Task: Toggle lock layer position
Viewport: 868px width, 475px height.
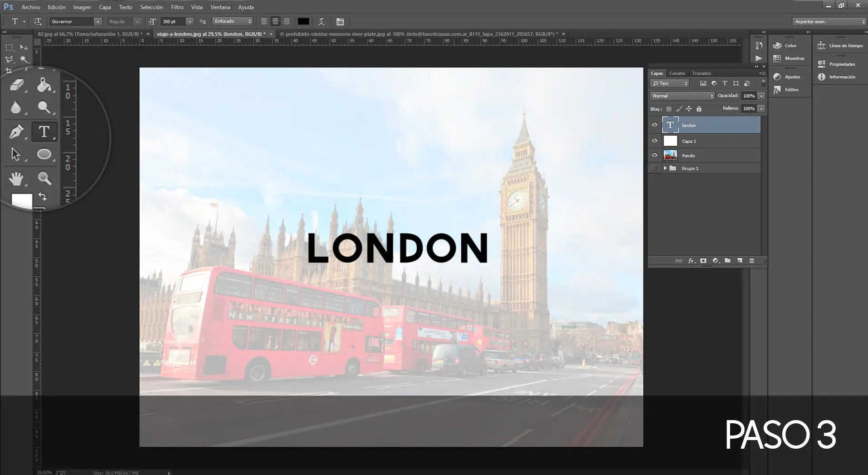Action: (x=689, y=109)
